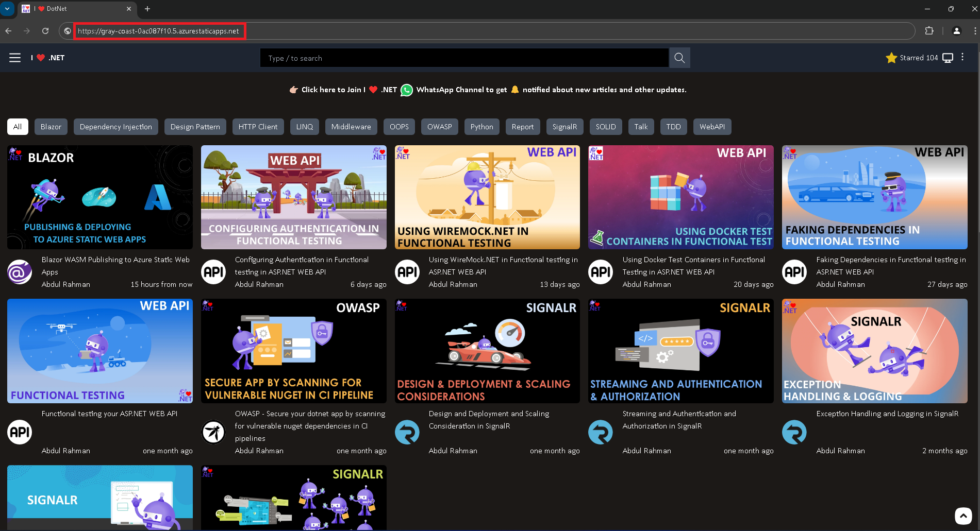
Task: Click SignalR avatar beside Design and Deployment article
Action: pyautogui.click(x=407, y=432)
